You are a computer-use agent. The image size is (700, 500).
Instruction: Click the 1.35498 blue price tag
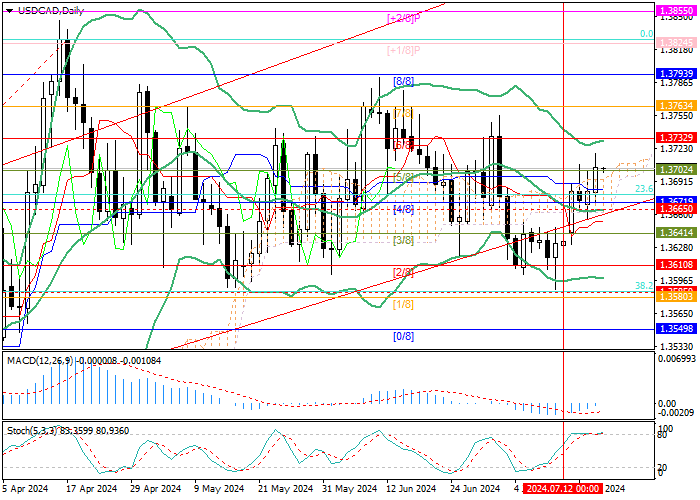click(675, 328)
